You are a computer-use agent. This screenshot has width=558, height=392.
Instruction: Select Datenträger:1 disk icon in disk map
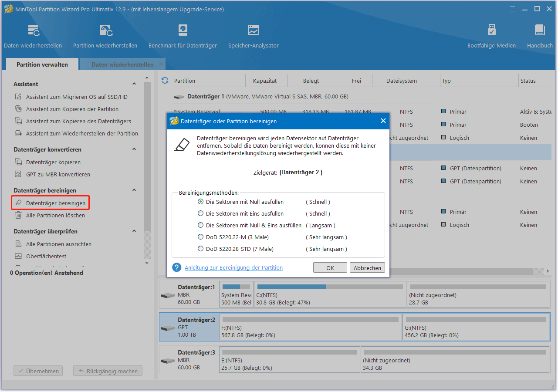click(167, 296)
